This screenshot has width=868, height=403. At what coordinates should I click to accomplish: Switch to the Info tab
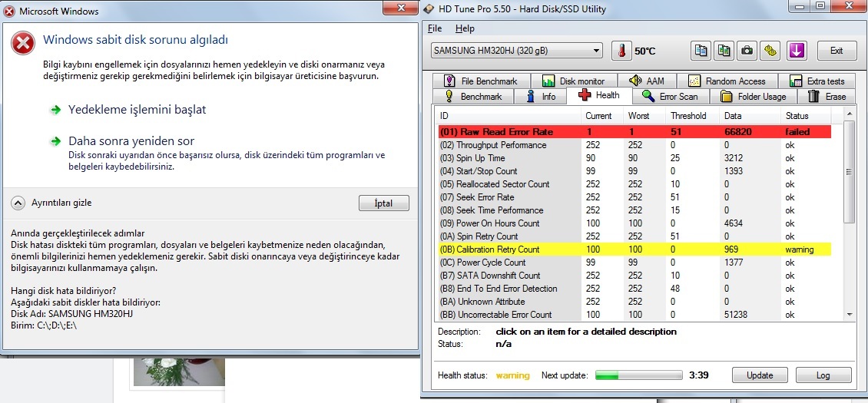coord(541,96)
